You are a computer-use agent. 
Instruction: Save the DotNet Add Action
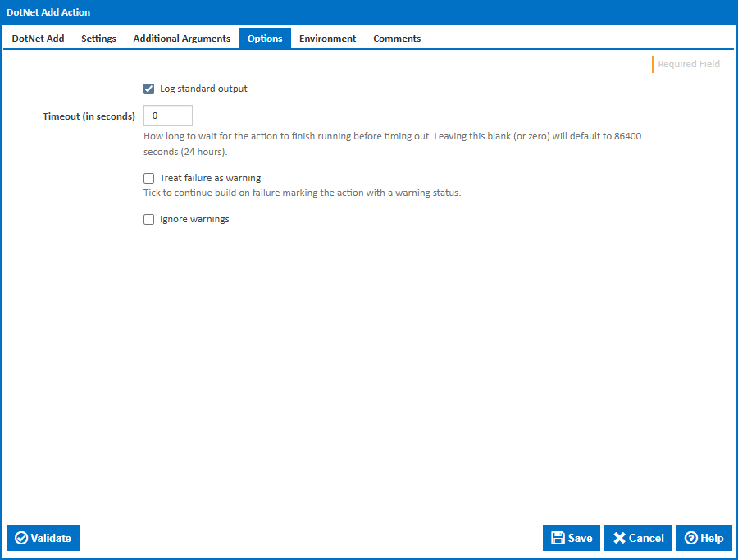[571, 538]
